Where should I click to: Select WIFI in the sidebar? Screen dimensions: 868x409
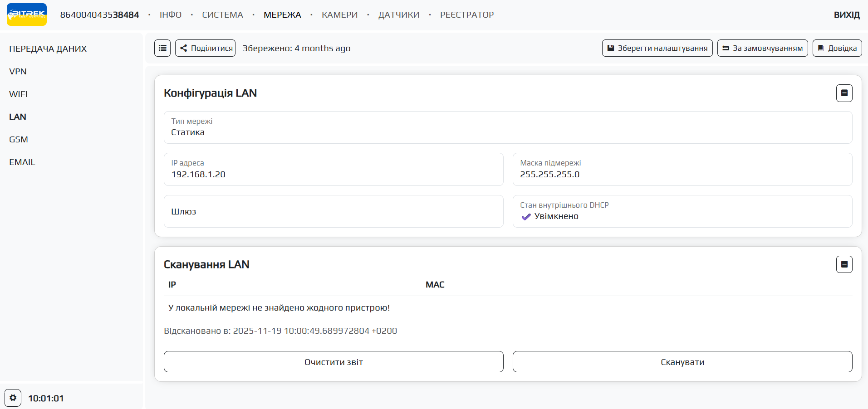[x=19, y=94]
